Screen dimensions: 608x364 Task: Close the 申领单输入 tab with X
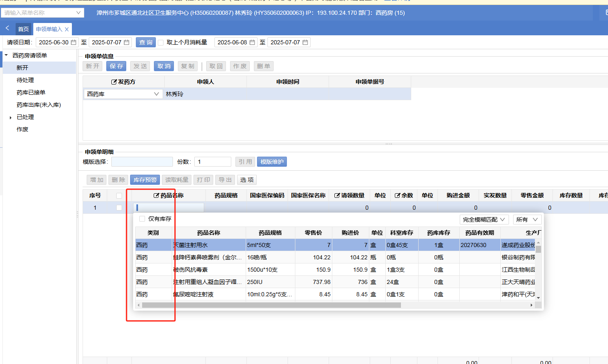(x=67, y=29)
